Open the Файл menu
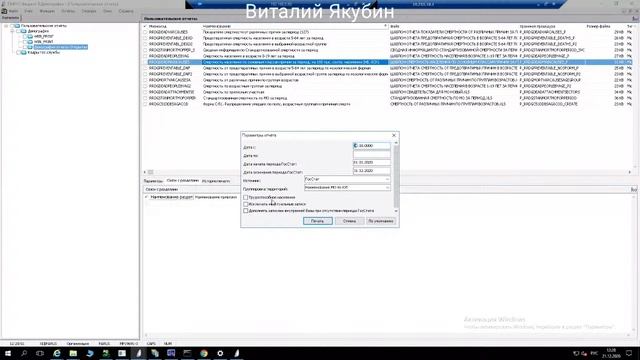The image size is (640, 360). [x=13, y=11]
